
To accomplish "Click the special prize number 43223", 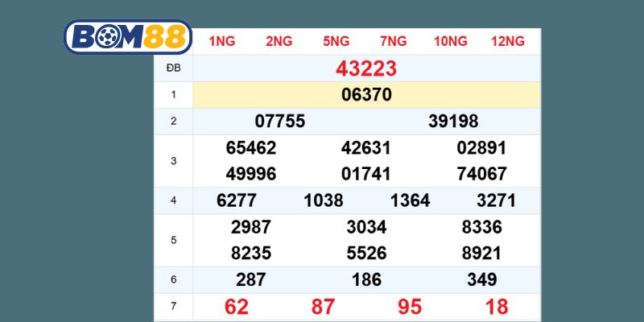I will tap(366, 68).
